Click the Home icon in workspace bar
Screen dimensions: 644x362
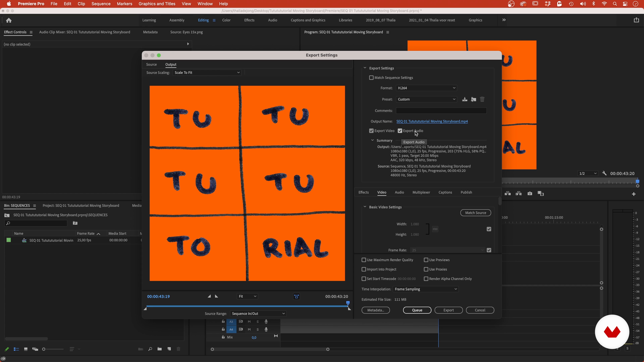[x=9, y=20]
